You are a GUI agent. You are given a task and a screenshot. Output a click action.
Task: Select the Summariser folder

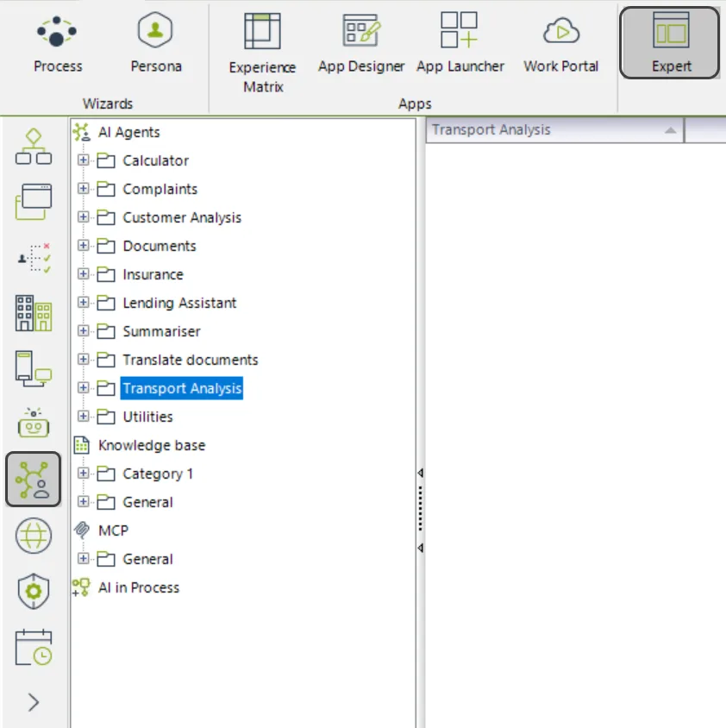pyautogui.click(x=161, y=331)
